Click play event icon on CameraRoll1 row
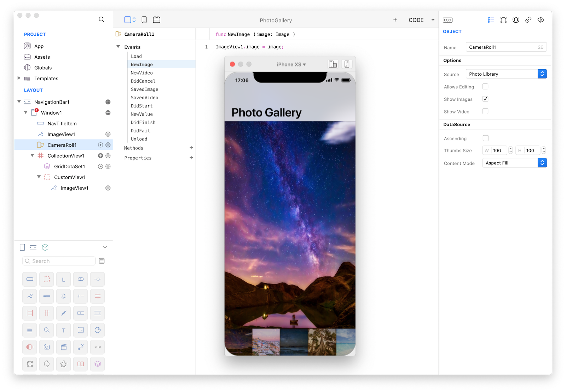 (100, 145)
